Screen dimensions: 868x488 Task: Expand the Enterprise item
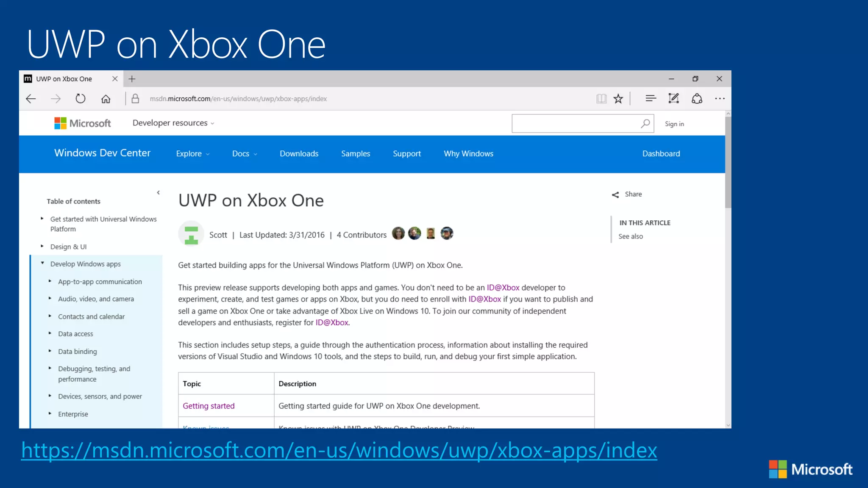click(x=50, y=413)
